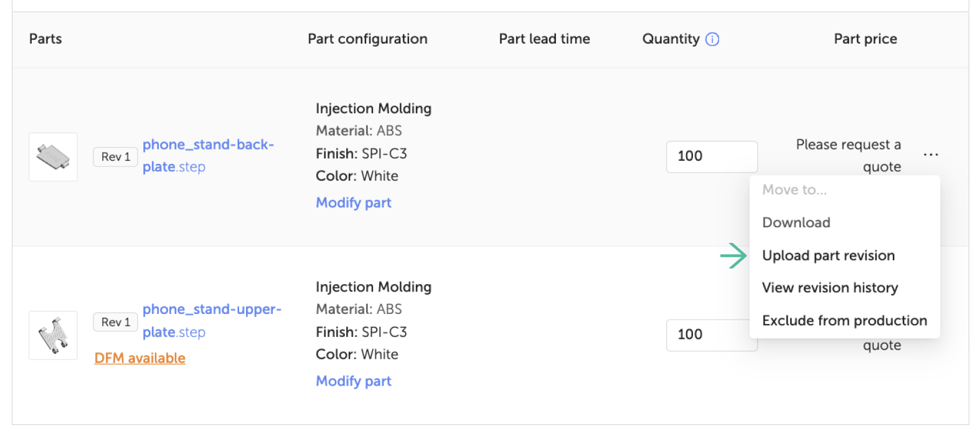
Task: Click the Rev 1 badge for back-plate
Action: point(116,157)
